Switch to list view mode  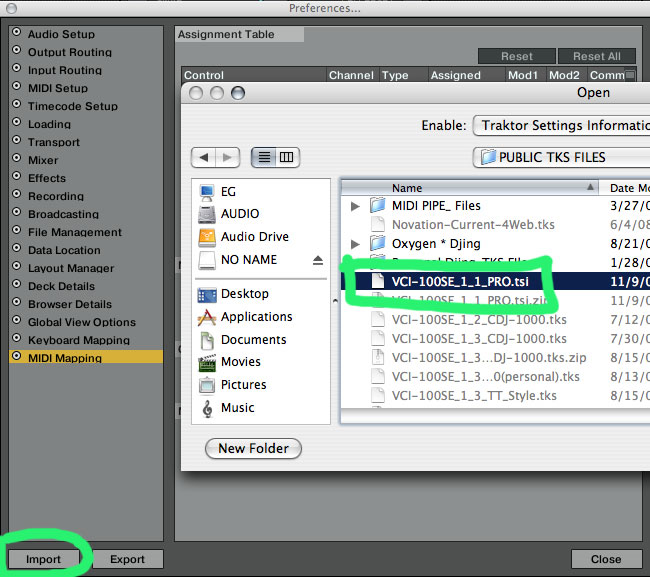[x=265, y=157]
